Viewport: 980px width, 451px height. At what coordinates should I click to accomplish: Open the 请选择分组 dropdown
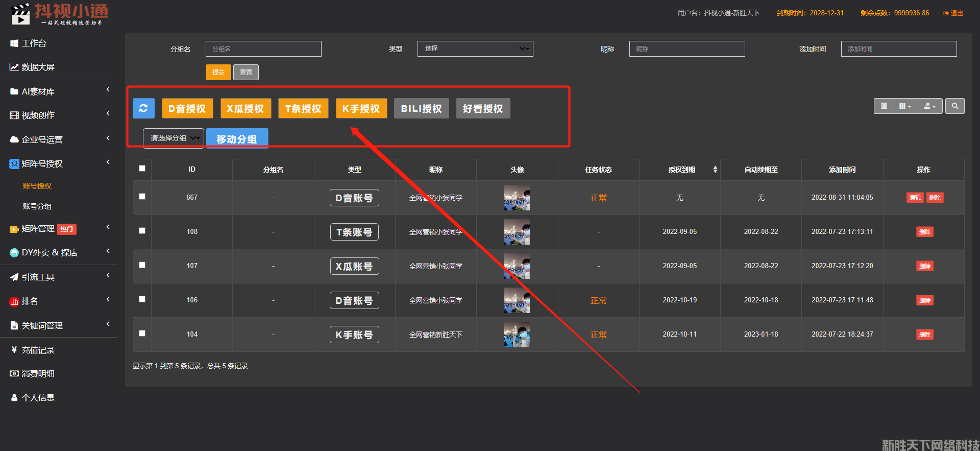tap(174, 138)
